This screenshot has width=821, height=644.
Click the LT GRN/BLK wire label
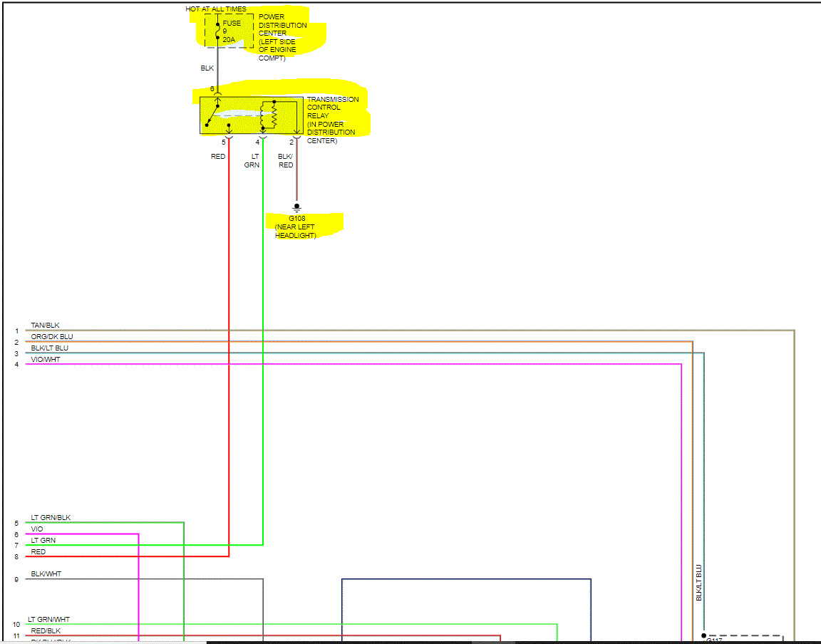[51, 517]
